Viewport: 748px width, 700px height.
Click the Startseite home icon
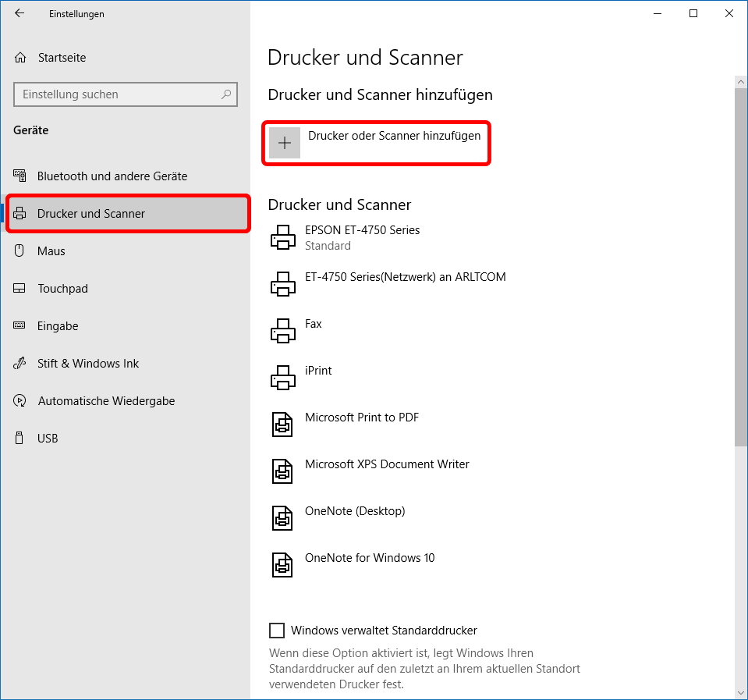pyautogui.click(x=20, y=58)
